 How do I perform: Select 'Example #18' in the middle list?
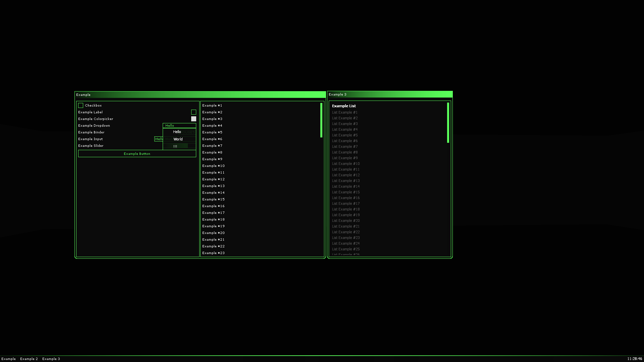pyautogui.click(x=213, y=219)
